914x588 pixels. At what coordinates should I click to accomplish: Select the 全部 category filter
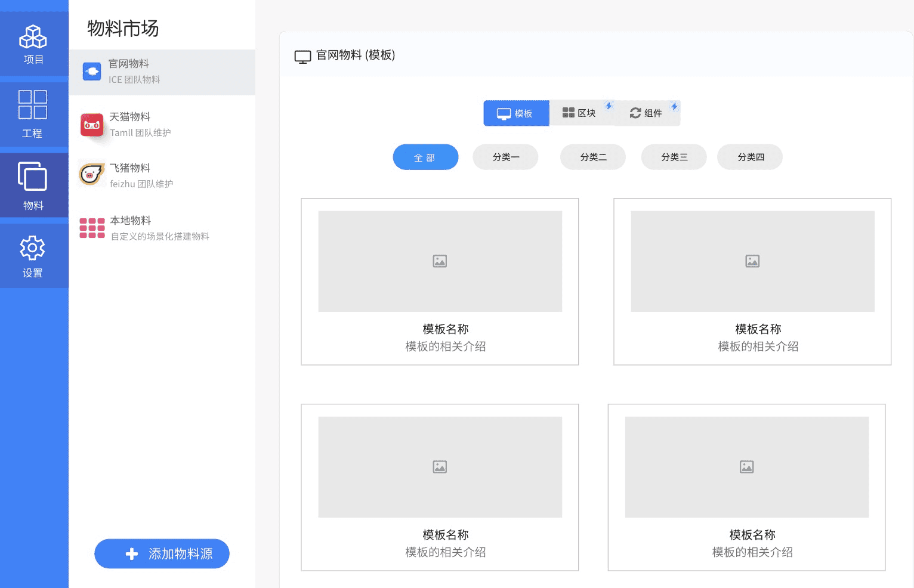(x=425, y=157)
